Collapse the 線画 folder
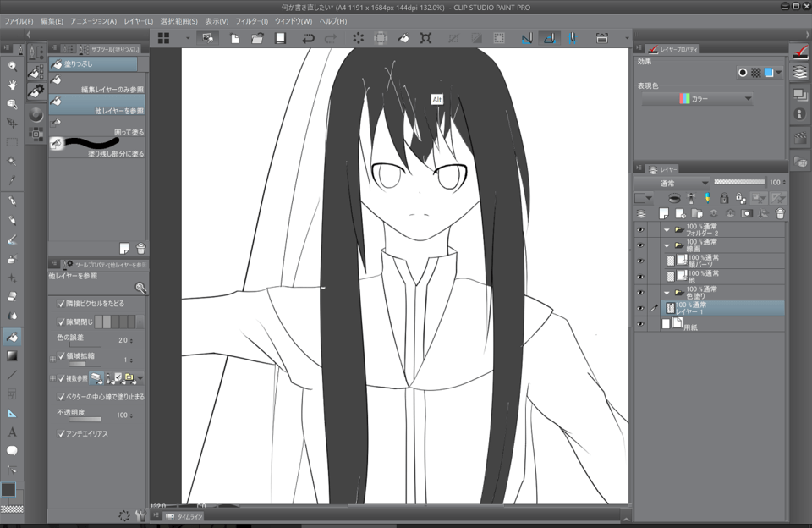 pyautogui.click(x=667, y=245)
